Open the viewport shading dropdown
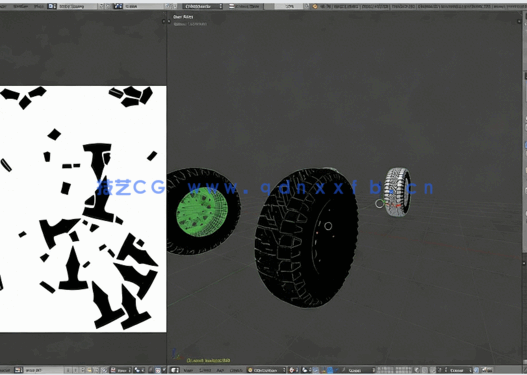Screen dimensions: 527x375 (x=293, y=370)
